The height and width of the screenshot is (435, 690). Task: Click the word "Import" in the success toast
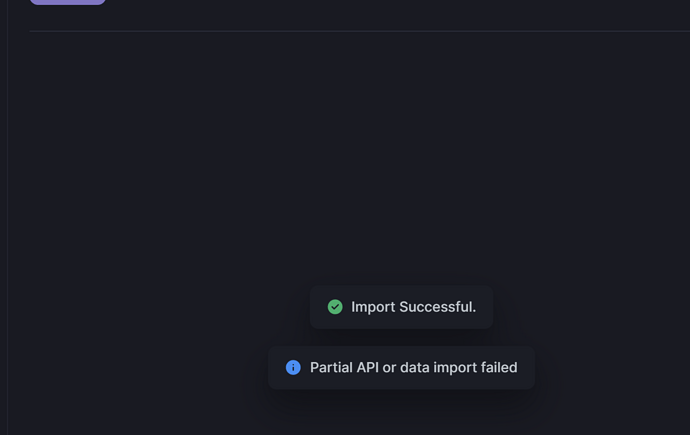373,307
